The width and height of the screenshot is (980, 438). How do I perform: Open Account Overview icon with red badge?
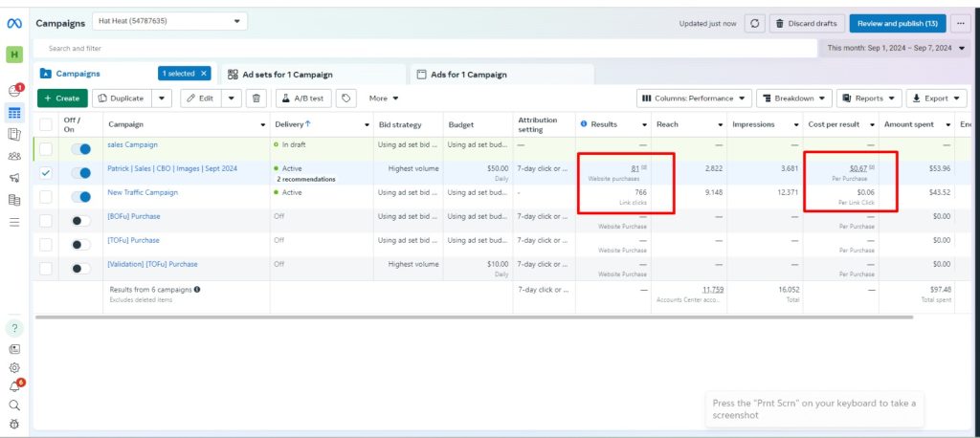tap(14, 91)
